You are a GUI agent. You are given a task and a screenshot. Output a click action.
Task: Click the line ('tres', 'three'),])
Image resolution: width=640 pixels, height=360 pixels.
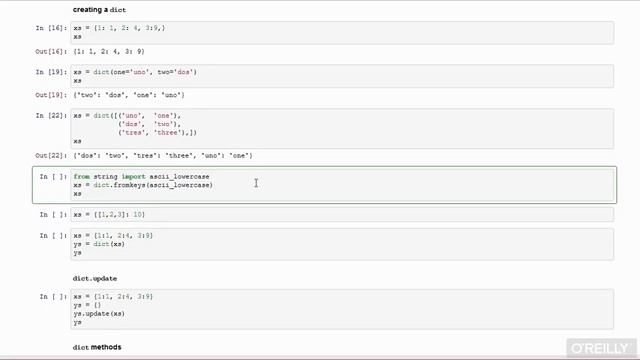[158, 133]
